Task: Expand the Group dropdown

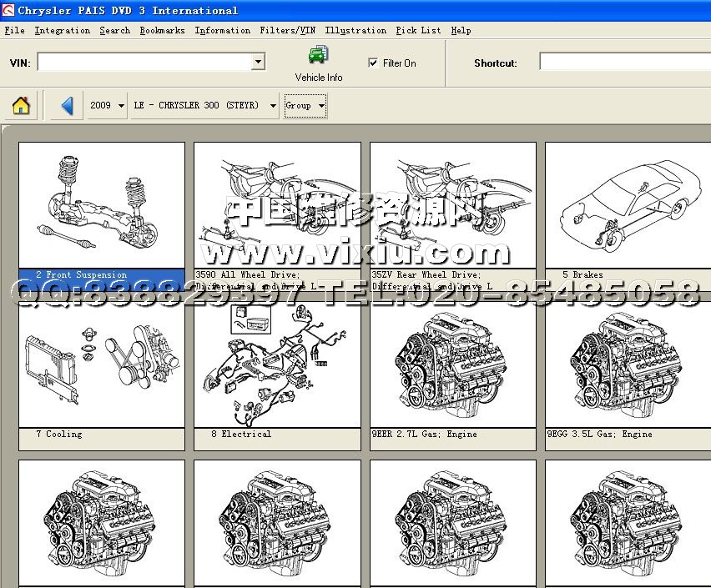Action: (x=305, y=106)
